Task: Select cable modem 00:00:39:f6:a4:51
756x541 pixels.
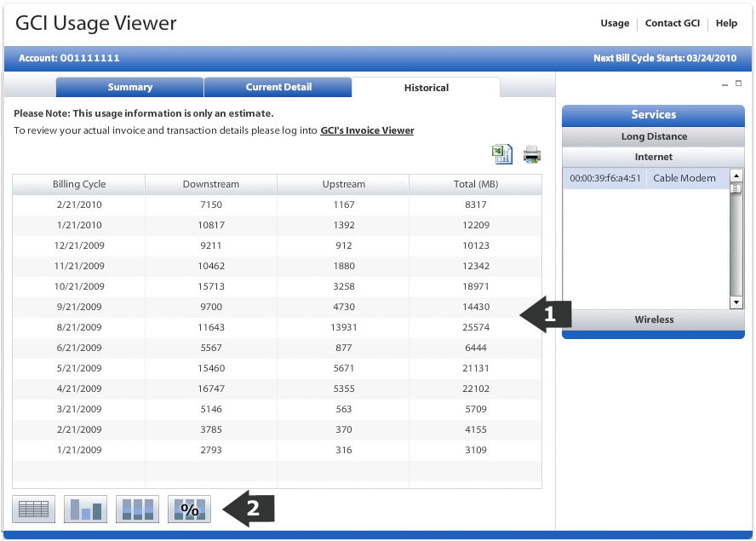Action: click(645, 178)
